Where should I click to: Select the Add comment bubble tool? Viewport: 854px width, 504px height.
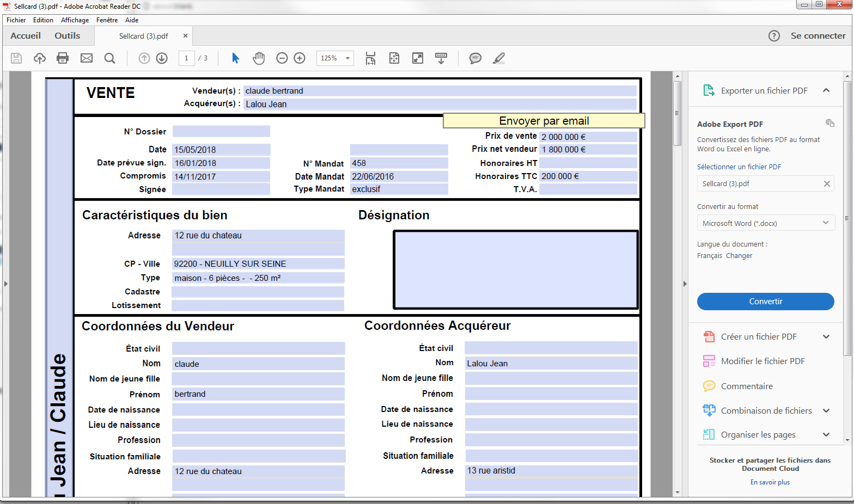click(x=475, y=58)
